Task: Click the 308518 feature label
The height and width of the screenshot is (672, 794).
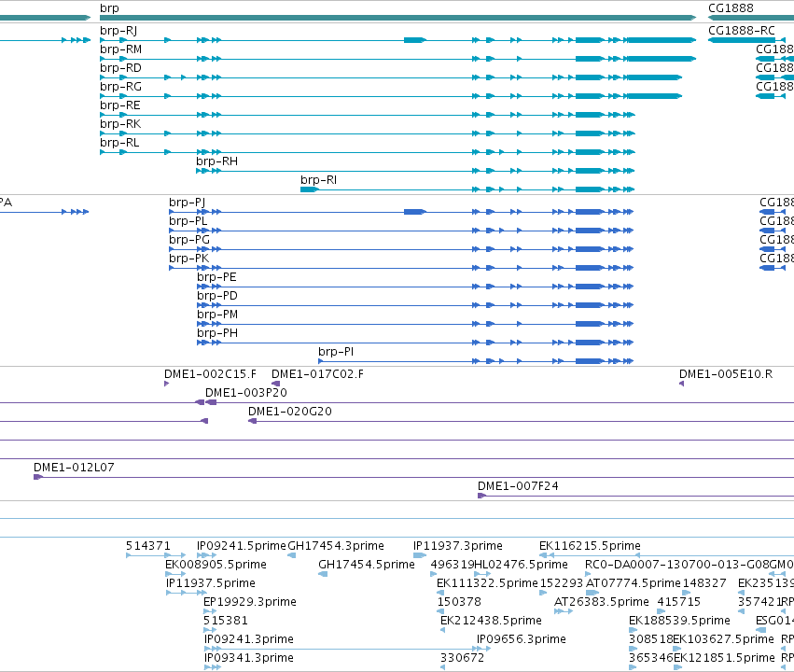Action: click(x=650, y=639)
